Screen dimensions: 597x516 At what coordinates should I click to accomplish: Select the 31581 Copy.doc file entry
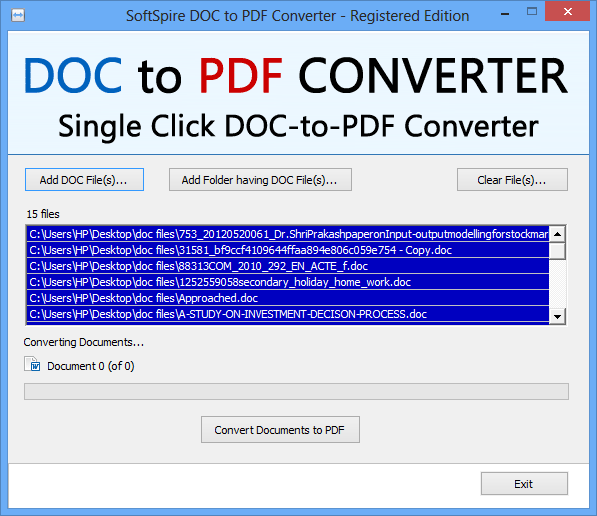[288, 250]
